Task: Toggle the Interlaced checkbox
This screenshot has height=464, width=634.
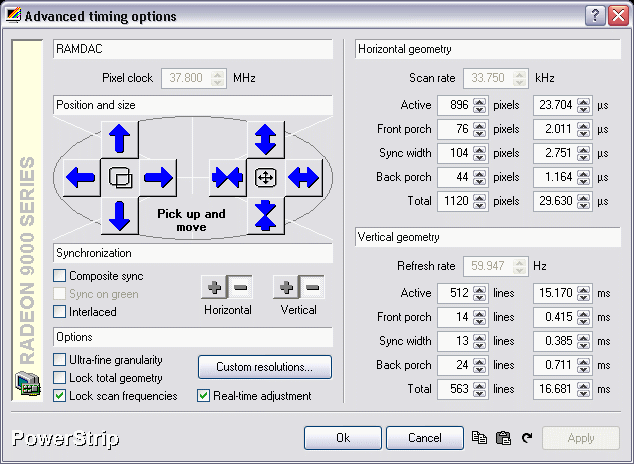Action: [x=60, y=312]
